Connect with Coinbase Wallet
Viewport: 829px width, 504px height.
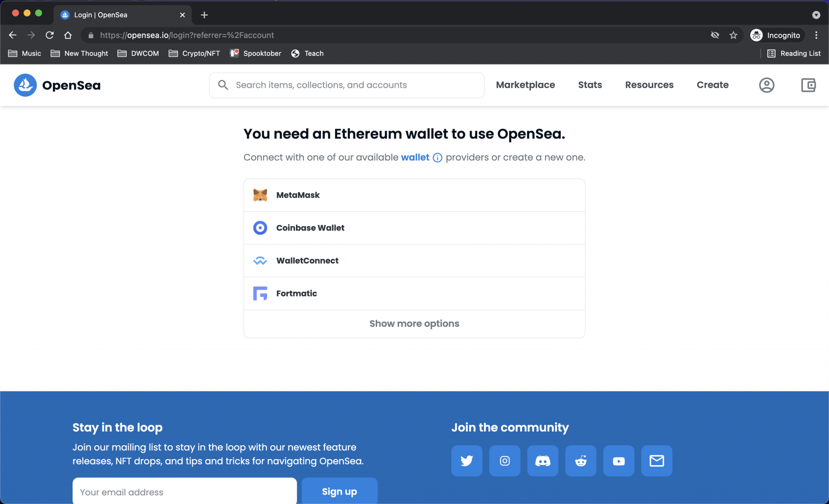click(310, 228)
